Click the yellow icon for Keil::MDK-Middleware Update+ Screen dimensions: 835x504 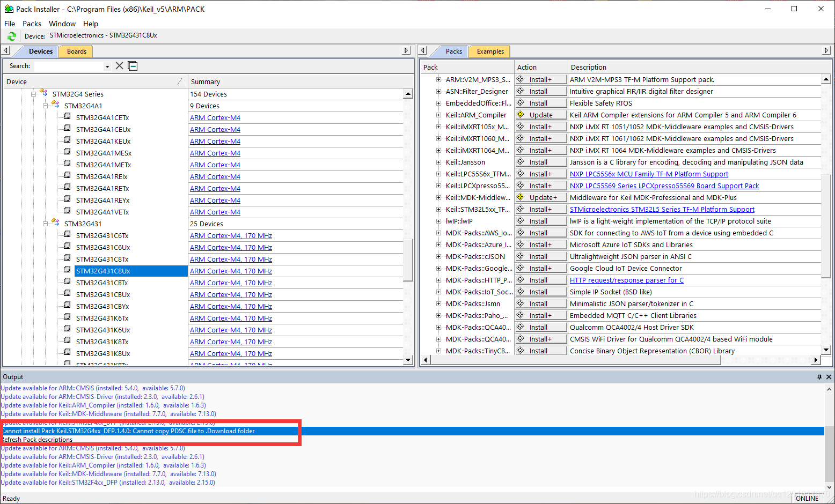point(521,197)
